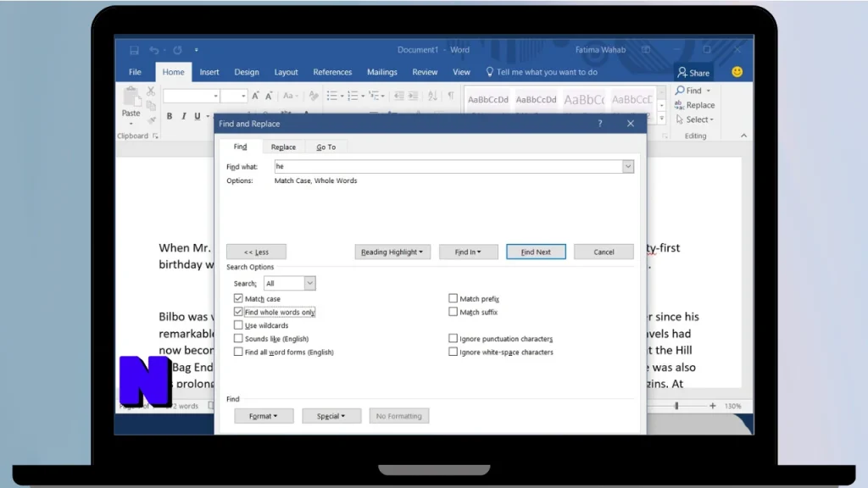Open the File menu tab
Image resolution: width=868 pixels, height=488 pixels.
135,72
